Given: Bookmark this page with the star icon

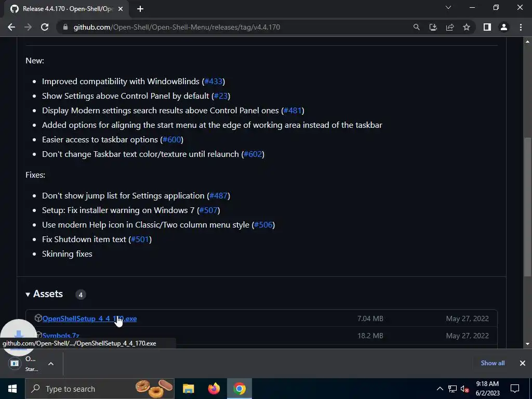Looking at the screenshot, I should pos(467,27).
